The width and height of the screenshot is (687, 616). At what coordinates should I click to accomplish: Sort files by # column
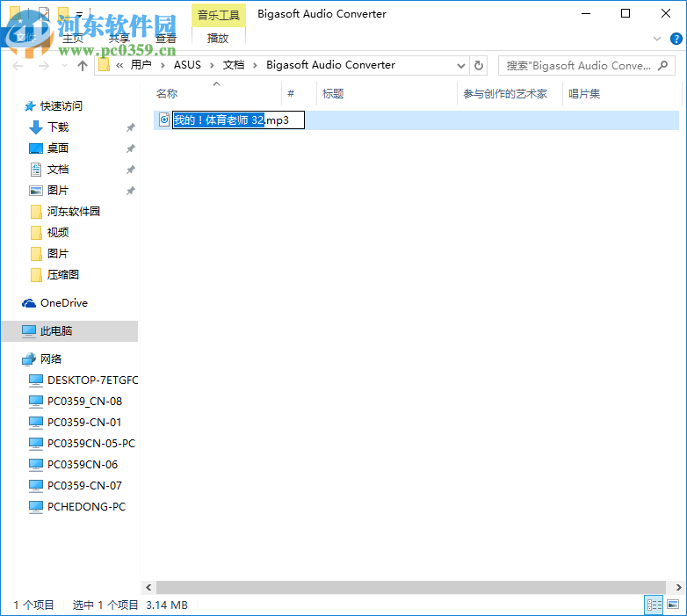[291, 94]
